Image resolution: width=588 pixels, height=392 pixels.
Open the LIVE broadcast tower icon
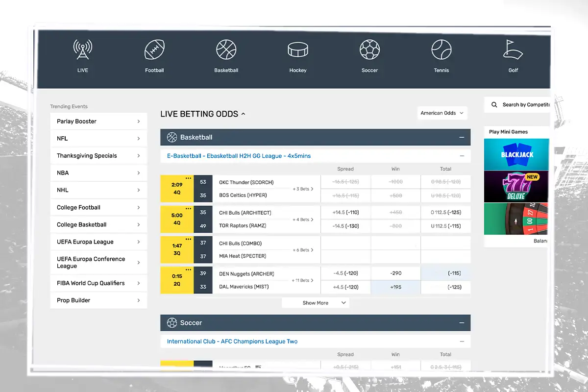click(82, 50)
